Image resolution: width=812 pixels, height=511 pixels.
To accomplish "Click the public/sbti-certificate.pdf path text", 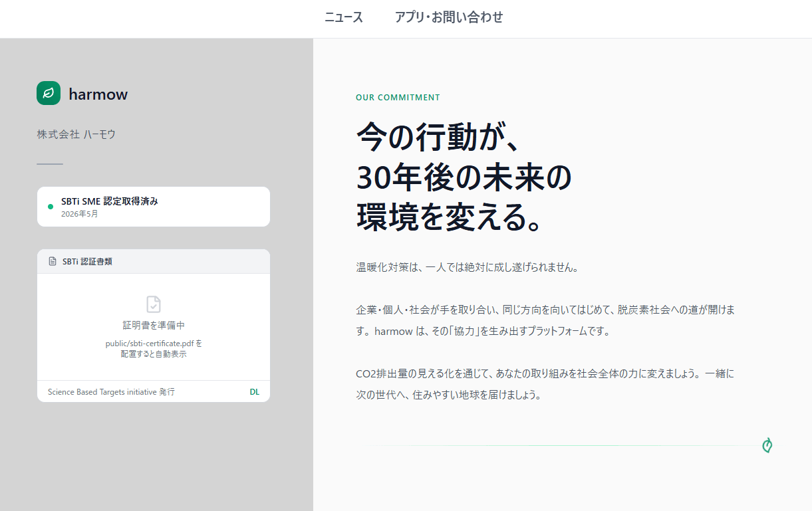I will (154, 344).
